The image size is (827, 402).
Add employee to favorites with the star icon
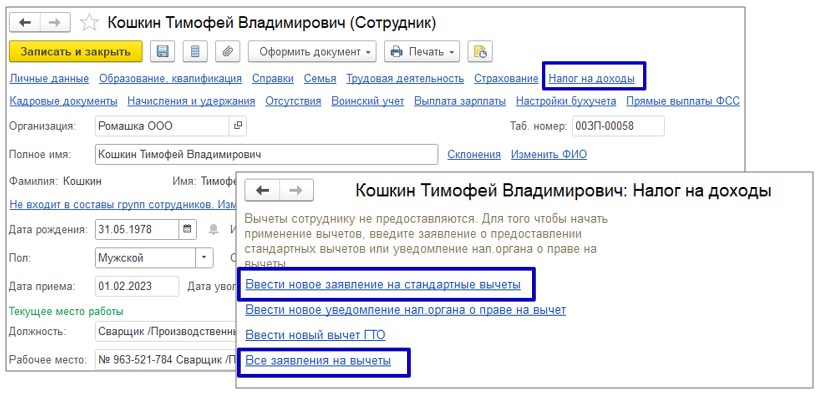tap(89, 22)
